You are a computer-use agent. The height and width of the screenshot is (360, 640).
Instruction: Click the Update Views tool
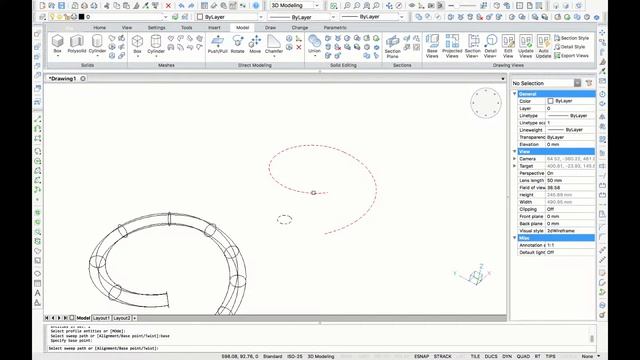(526, 46)
